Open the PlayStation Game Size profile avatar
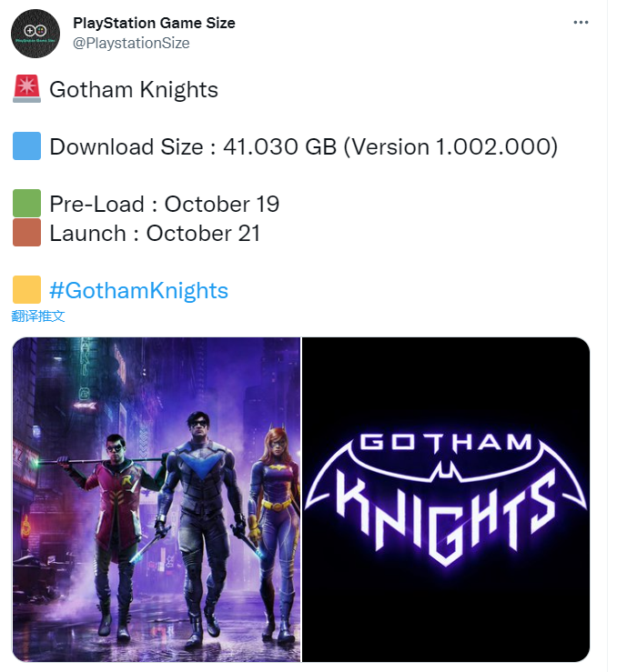Screen dimensions: 617x672 pos(36,34)
